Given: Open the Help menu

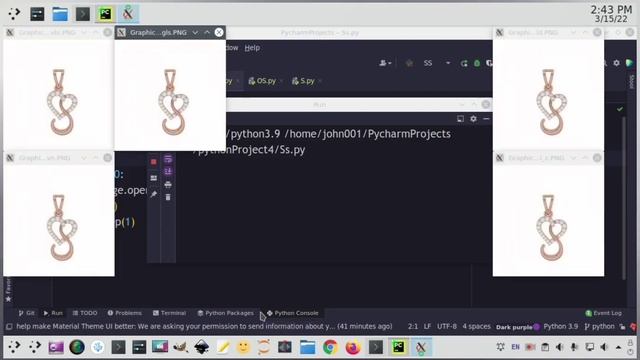Looking at the screenshot, I should coord(252,48).
